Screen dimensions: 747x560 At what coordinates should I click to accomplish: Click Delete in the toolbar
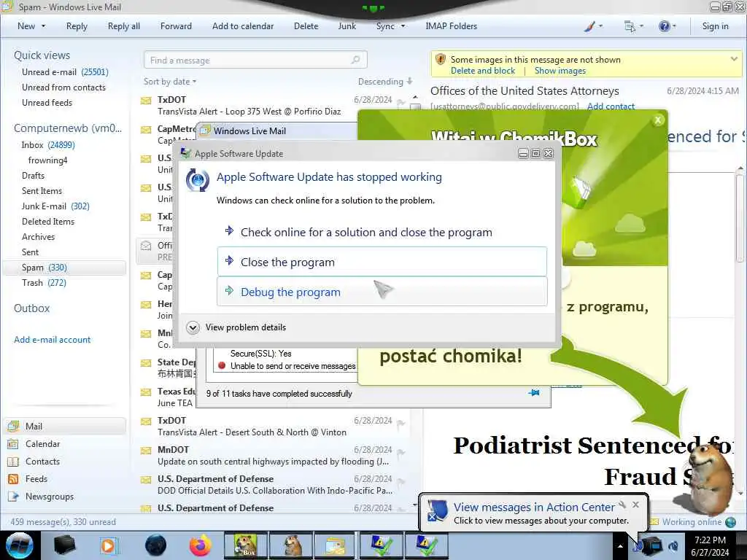pyautogui.click(x=306, y=26)
